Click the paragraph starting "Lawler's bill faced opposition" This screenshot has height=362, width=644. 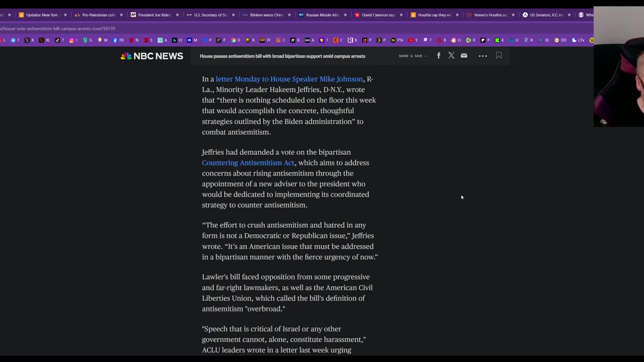click(287, 293)
